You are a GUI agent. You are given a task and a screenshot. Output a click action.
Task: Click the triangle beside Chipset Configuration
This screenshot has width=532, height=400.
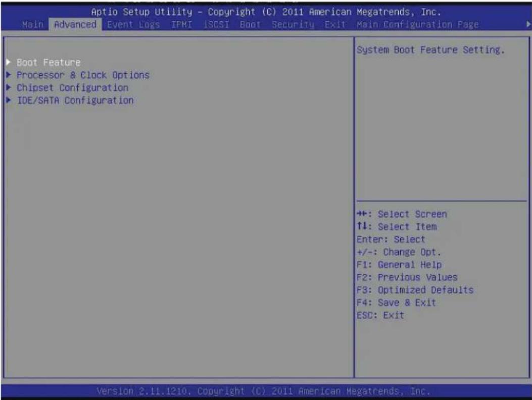point(9,87)
